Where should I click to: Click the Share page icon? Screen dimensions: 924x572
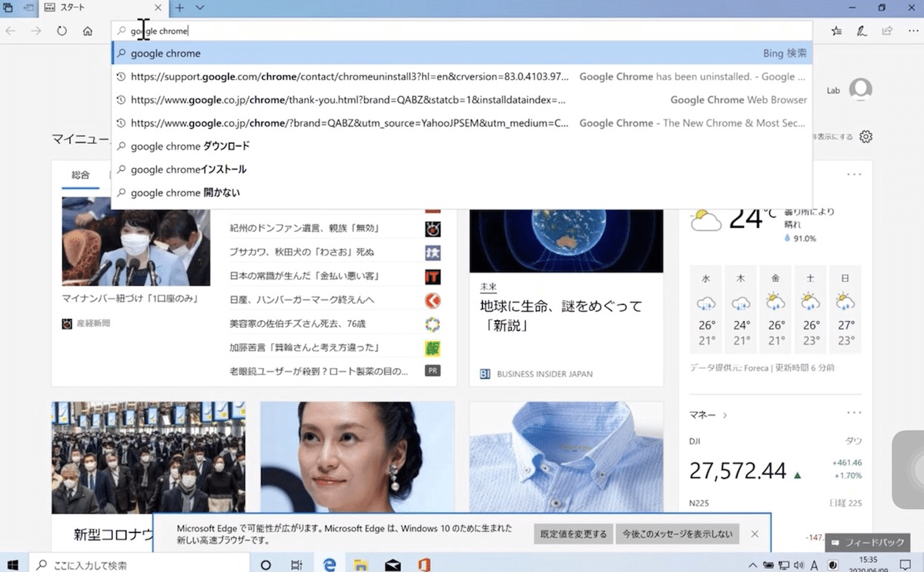[x=887, y=31]
